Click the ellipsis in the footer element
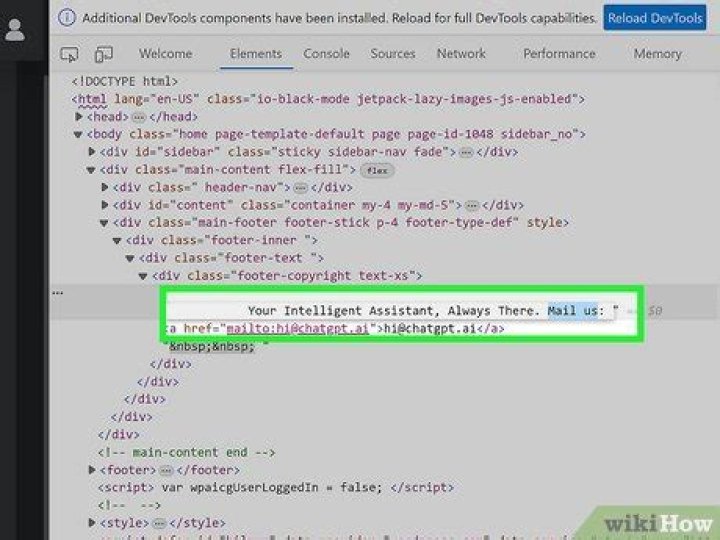720x540 pixels. [166, 470]
